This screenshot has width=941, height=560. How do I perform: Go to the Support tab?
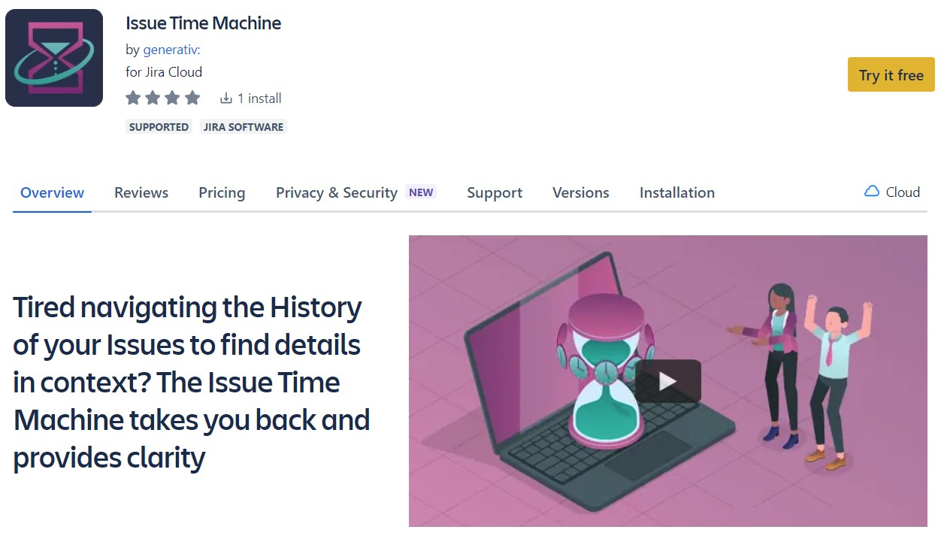click(x=495, y=193)
